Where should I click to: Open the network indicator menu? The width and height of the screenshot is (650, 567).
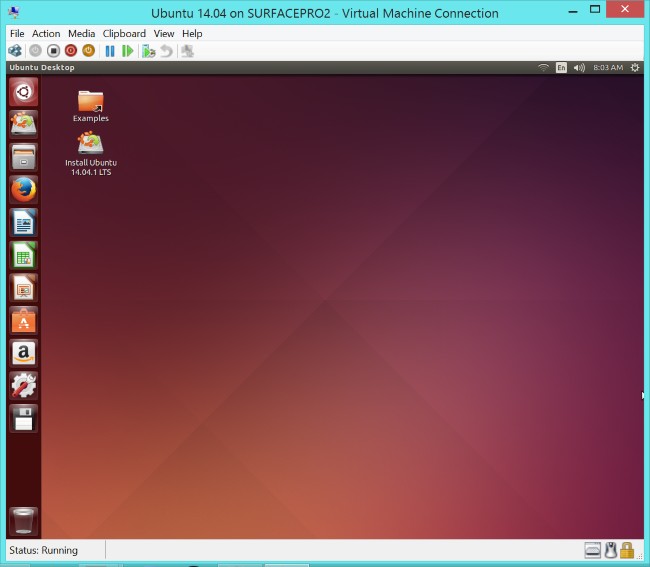click(x=543, y=68)
